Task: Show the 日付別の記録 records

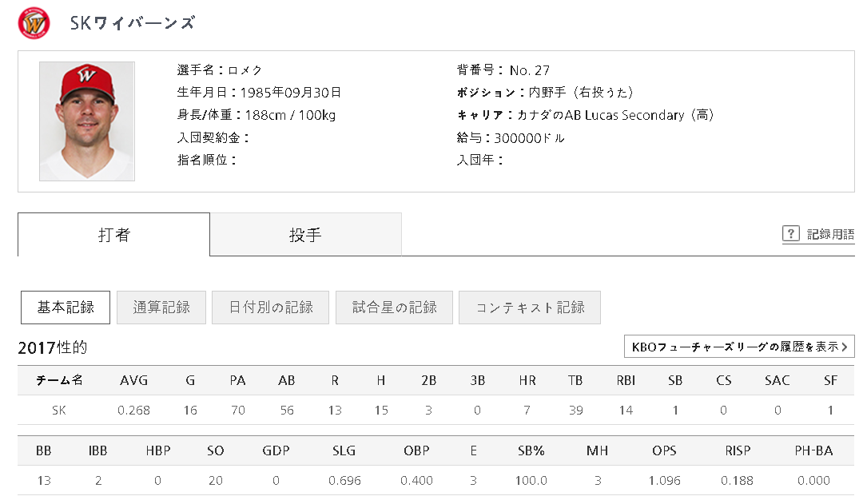Action: click(x=270, y=308)
